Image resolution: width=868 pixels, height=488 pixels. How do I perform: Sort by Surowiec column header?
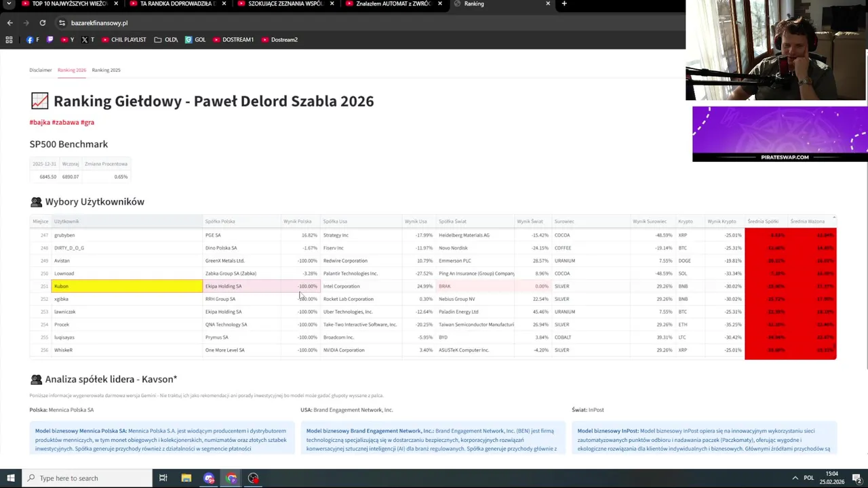click(x=591, y=222)
